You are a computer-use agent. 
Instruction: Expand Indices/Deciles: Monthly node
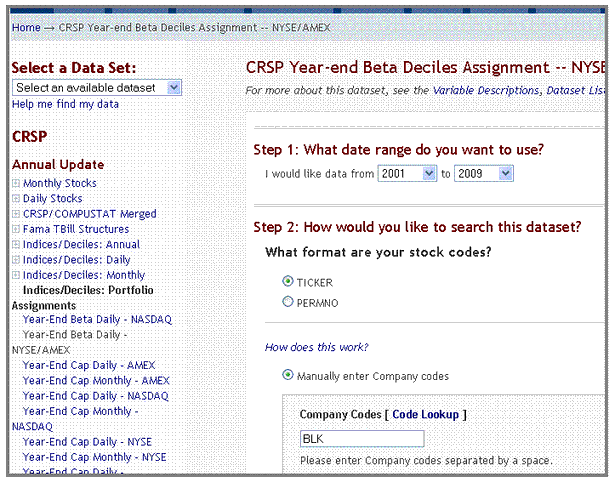click(x=16, y=275)
